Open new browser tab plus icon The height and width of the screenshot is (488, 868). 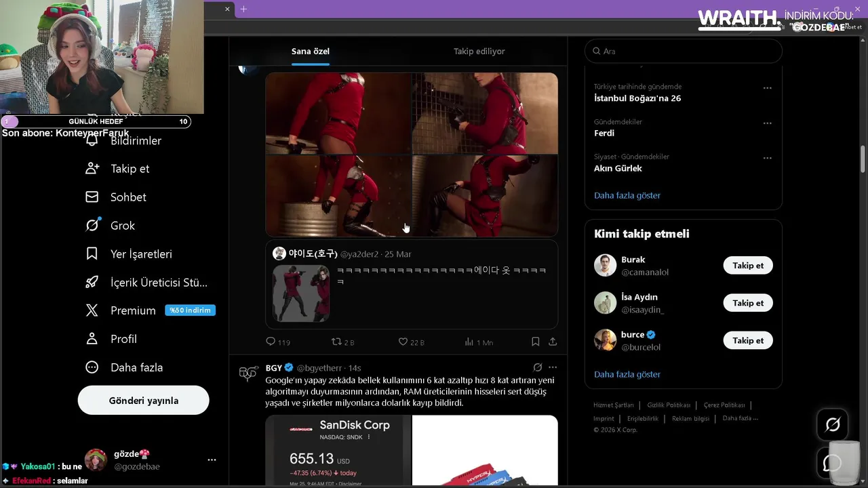pos(243,9)
